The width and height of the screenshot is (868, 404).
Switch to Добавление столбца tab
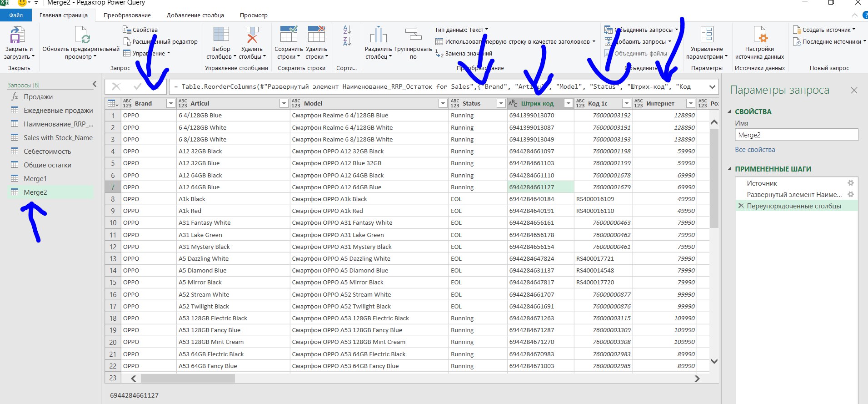195,15
